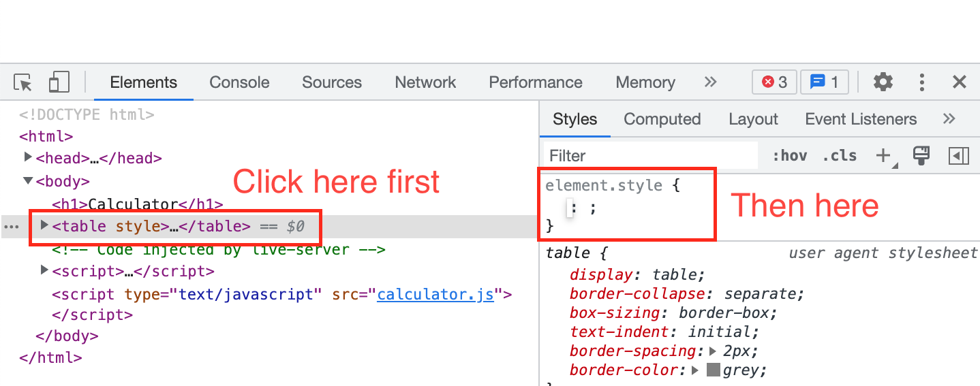Activate the inspect element picker icon
This screenshot has width=980, height=386.
pyautogui.click(x=23, y=83)
